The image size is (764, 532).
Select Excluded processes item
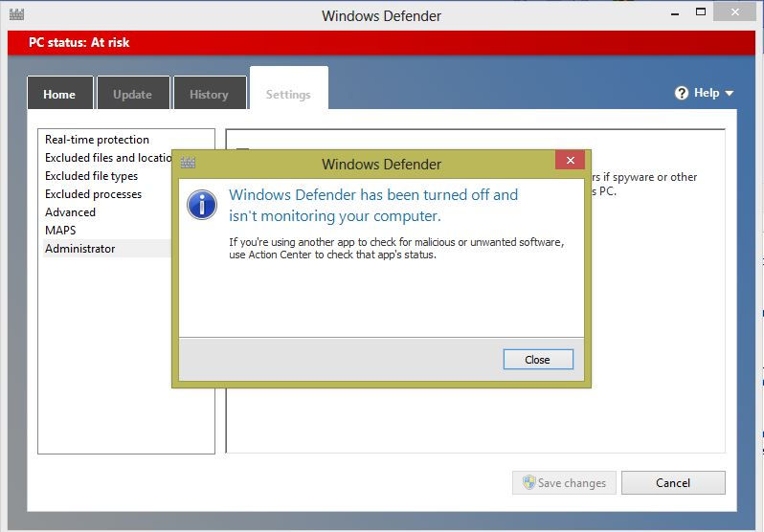(93, 194)
